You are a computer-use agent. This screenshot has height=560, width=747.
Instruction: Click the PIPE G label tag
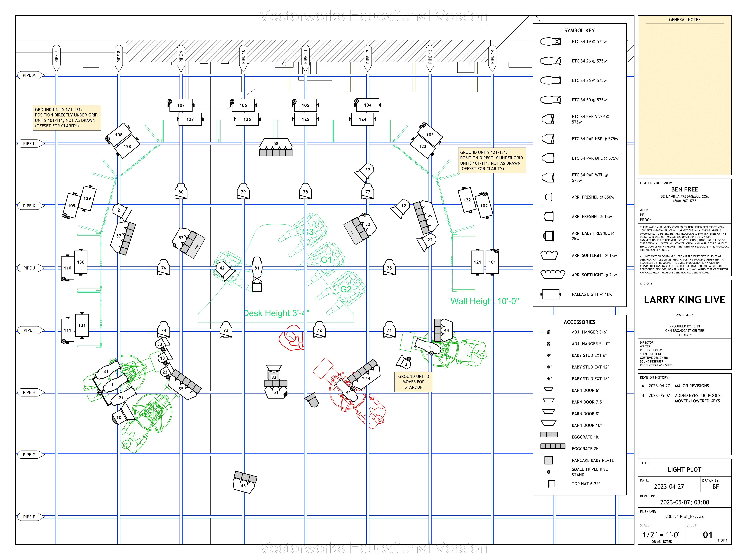coord(30,455)
